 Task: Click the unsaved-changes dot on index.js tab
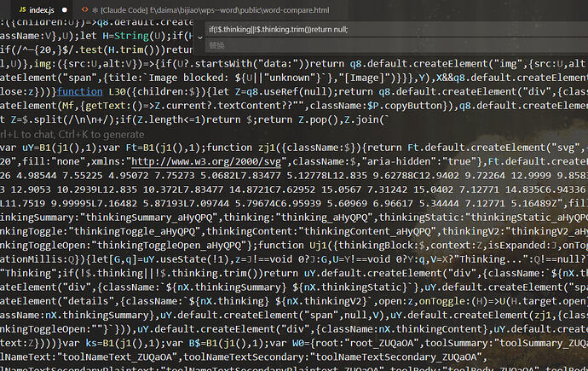tap(65, 10)
